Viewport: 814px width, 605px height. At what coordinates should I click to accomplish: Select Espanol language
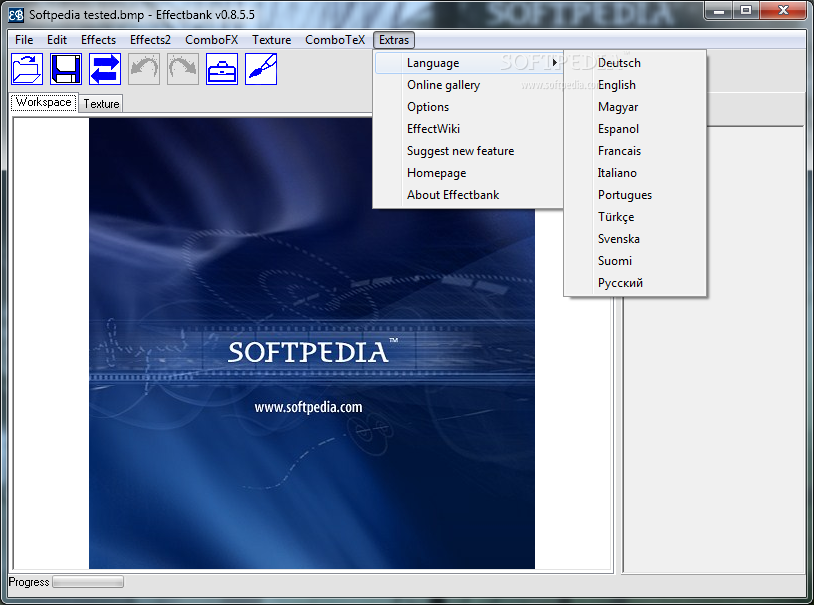click(635, 129)
